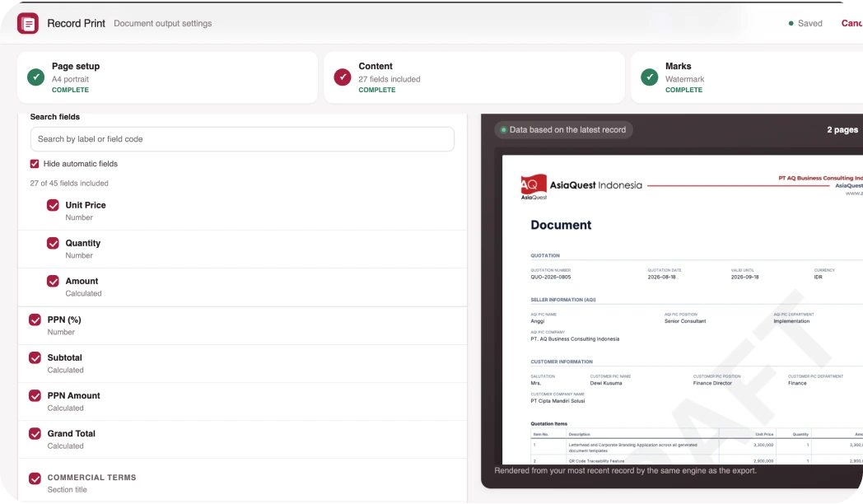Open the Content step
The image size is (863, 504).
click(473, 77)
